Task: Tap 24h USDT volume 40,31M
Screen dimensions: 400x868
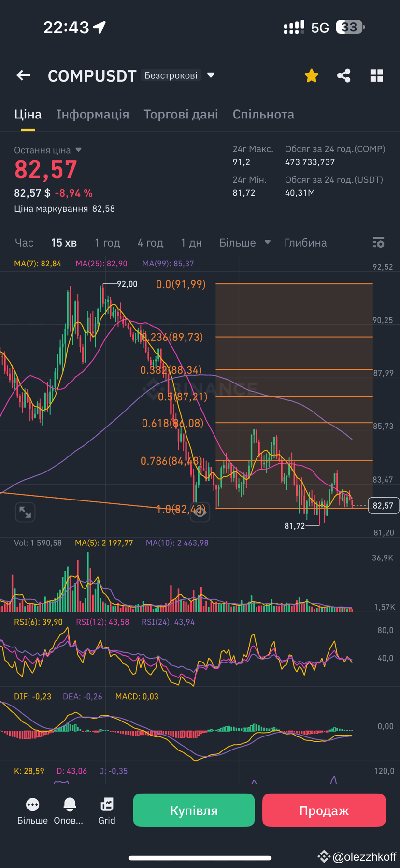Action: coord(300,192)
